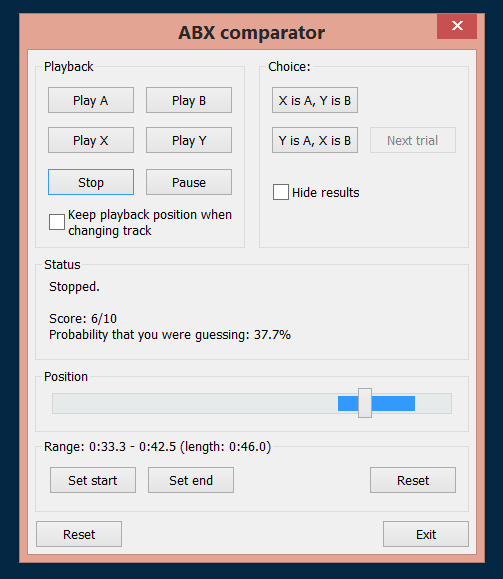Screen dimensions: 503x579
Task: Reset the playback range
Action: tap(413, 480)
